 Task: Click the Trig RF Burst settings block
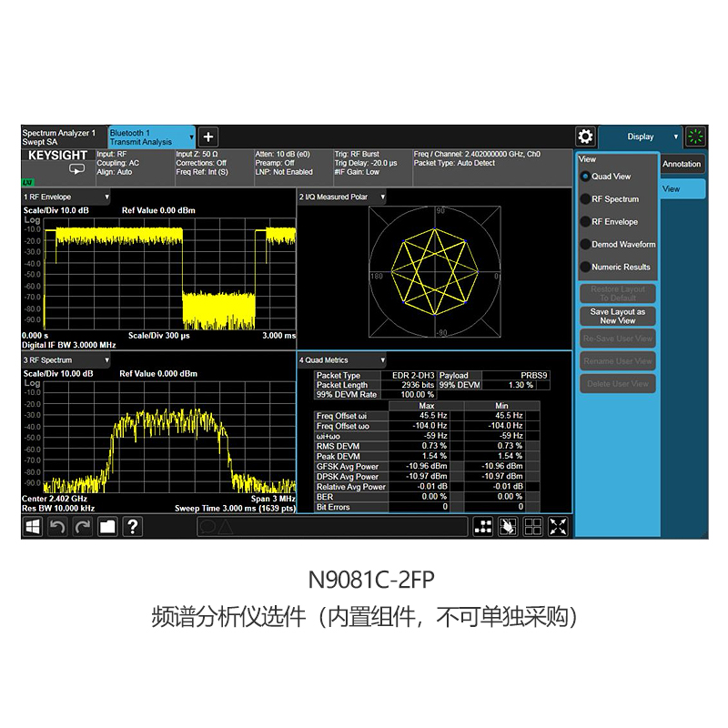(372, 167)
